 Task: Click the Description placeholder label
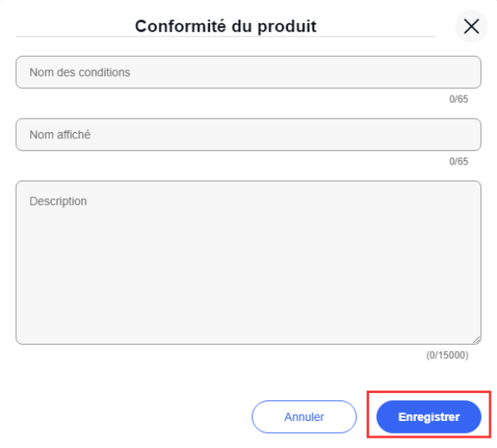pyautogui.click(x=58, y=201)
